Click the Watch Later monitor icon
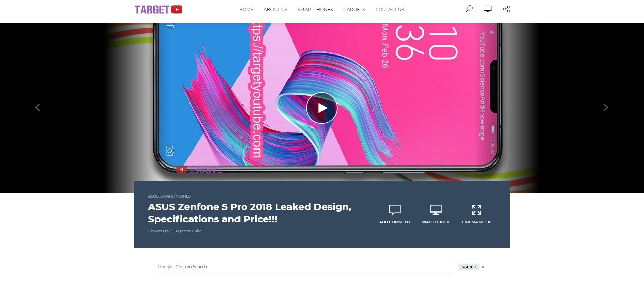 [435, 210]
